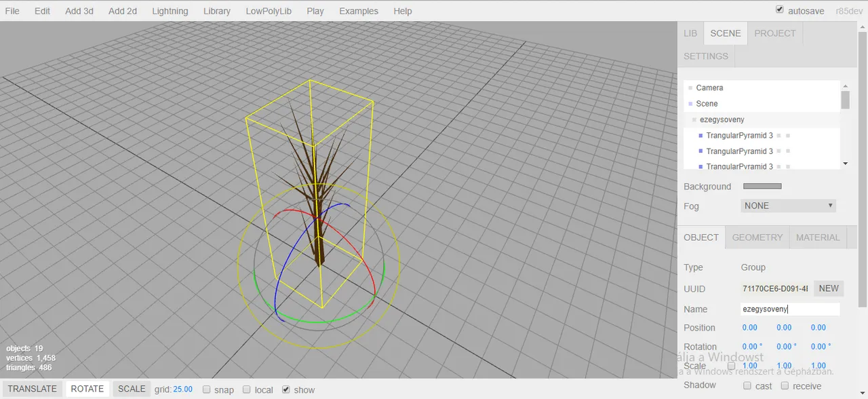868x399 pixels.
Task: Click the square icon beside Camera
Action: (x=690, y=88)
